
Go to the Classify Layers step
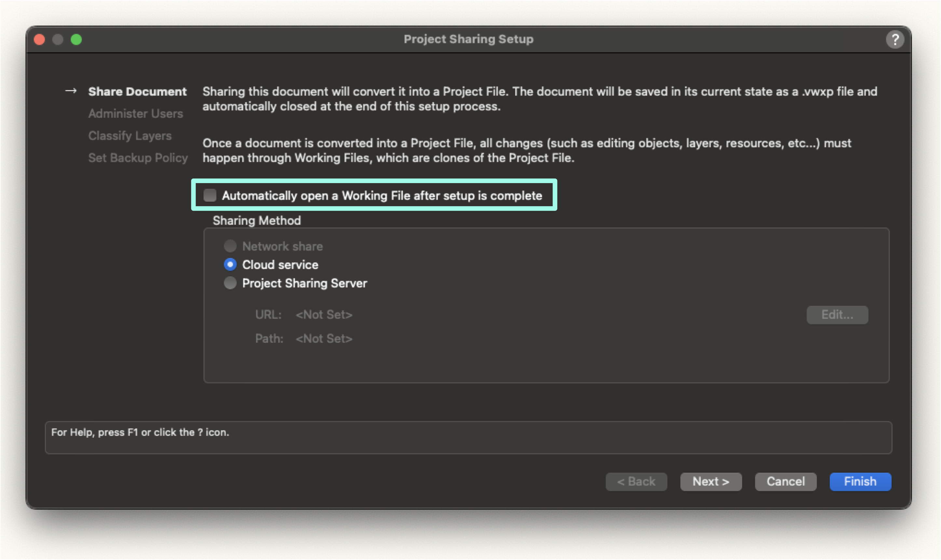tap(130, 136)
